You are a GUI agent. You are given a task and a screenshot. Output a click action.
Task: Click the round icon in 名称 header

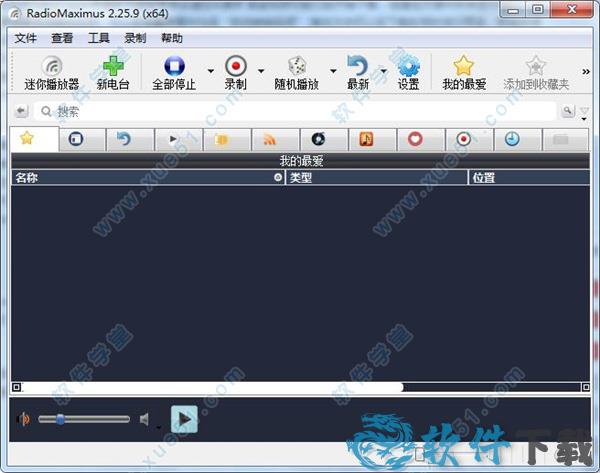(x=278, y=178)
